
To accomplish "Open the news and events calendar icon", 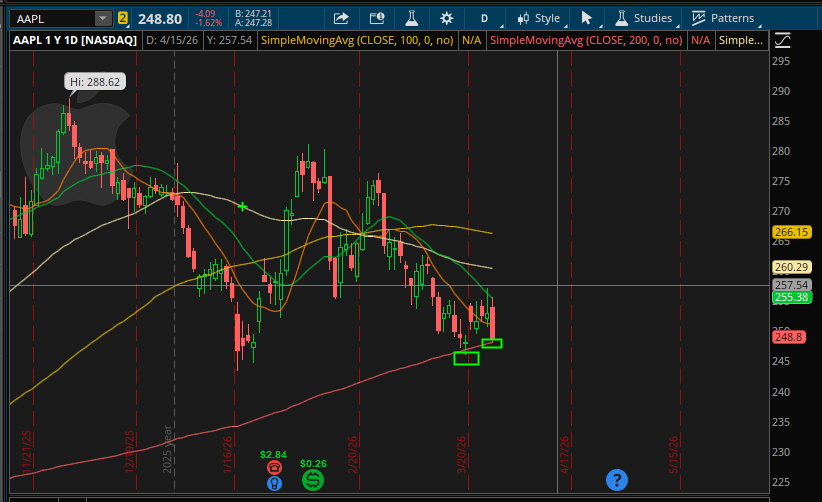I will click(x=377, y=19).
